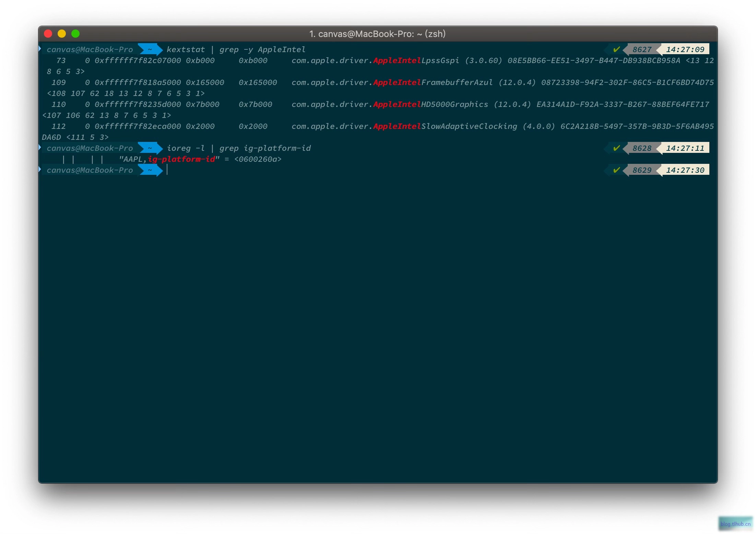Click 'canvas@MacBook-Pro' on the last prompt
Screen dimensions: 756x534
pyautogui.click(x=90, y=170)
